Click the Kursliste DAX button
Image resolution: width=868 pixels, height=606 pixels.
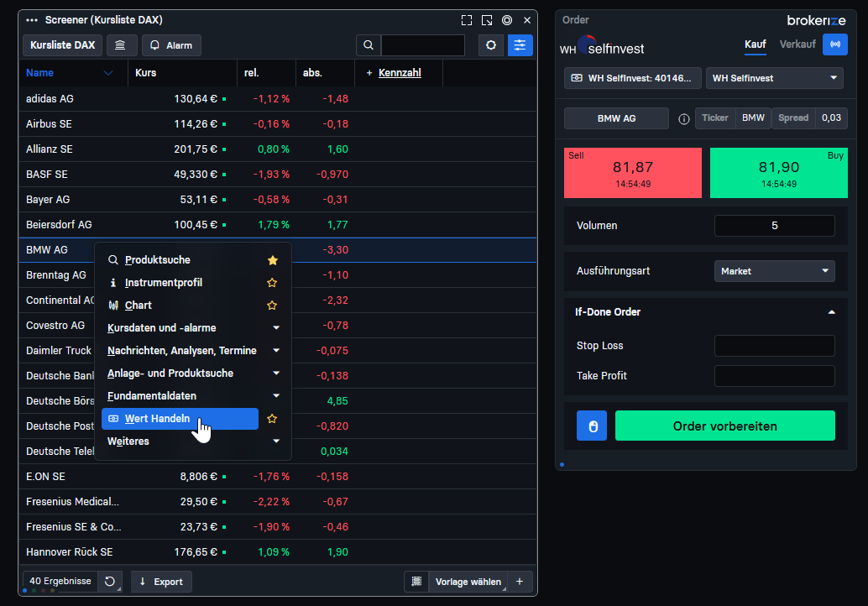point(63,45)
